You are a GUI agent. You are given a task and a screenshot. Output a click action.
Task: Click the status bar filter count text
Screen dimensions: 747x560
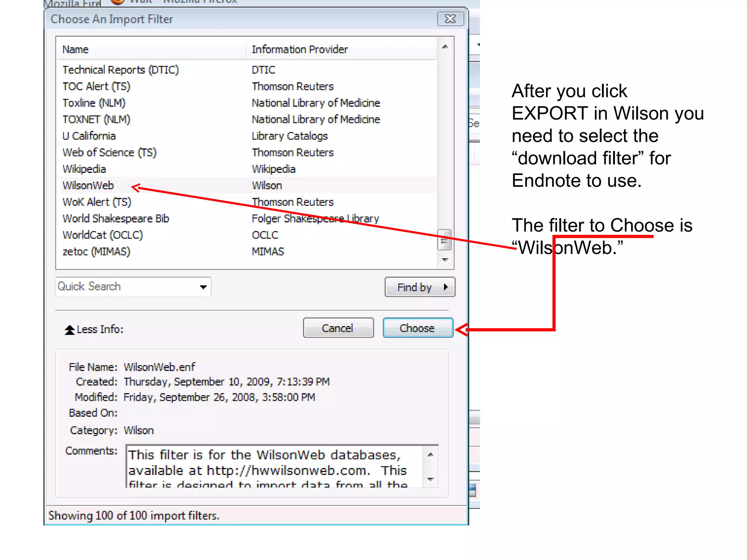pos(134,516)
